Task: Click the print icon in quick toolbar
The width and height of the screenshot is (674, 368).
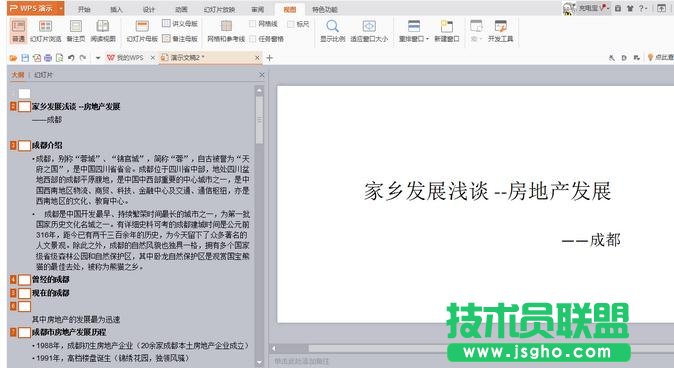Action: 48,58
